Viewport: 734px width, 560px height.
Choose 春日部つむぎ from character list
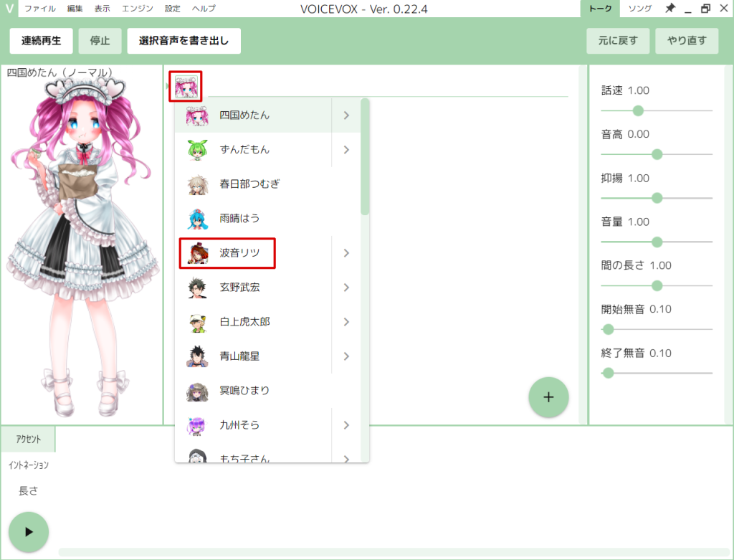click(249, 184)
